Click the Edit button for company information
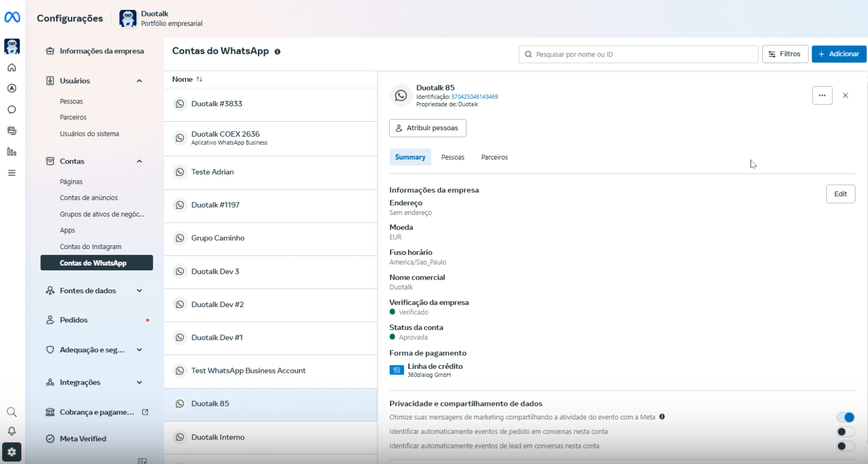The height and width of the screenshot is (464, 868). pyautogui.click(x=841, y=194)
